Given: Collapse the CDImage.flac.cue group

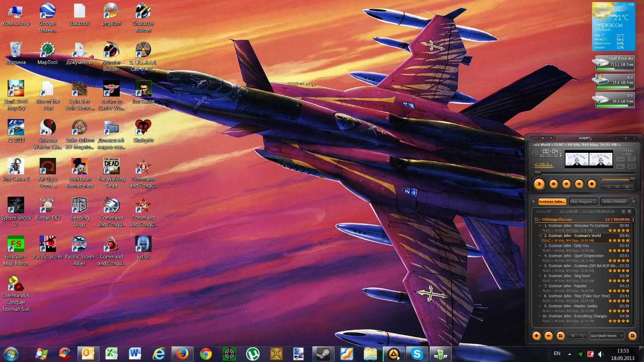Looking at the screenshot, I should pyautogui.click(x=537, y=219).
